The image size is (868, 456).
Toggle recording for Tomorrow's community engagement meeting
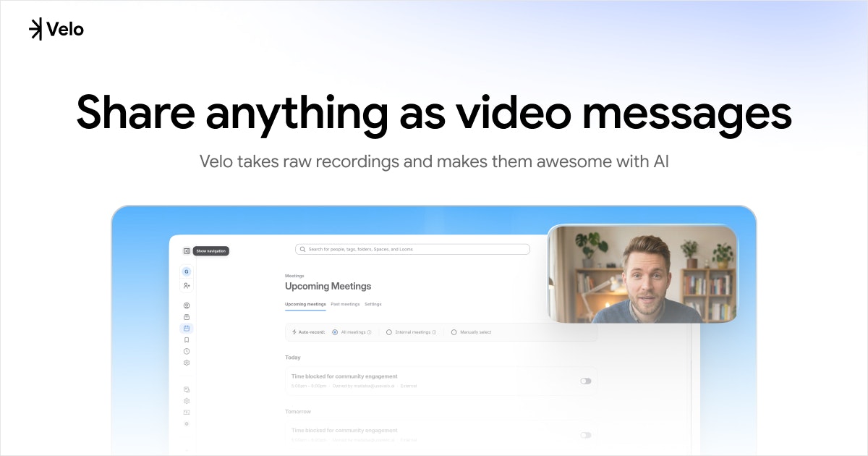coord(585,435)
